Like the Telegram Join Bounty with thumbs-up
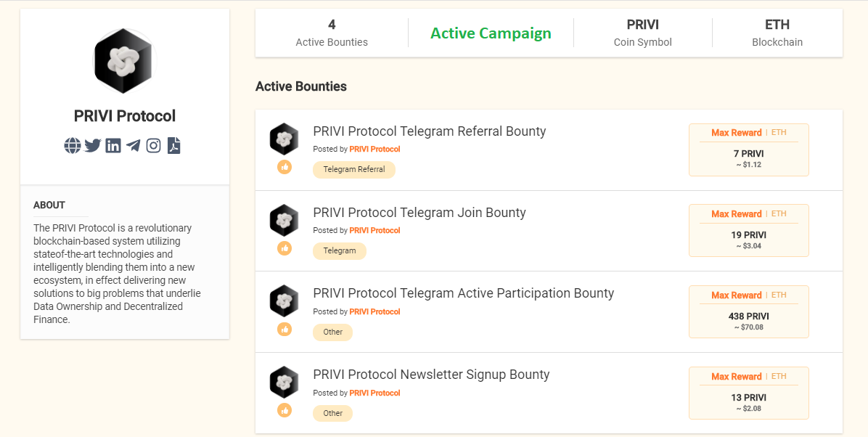This screenshot has height=437, width=868. [x=284, y=248]
